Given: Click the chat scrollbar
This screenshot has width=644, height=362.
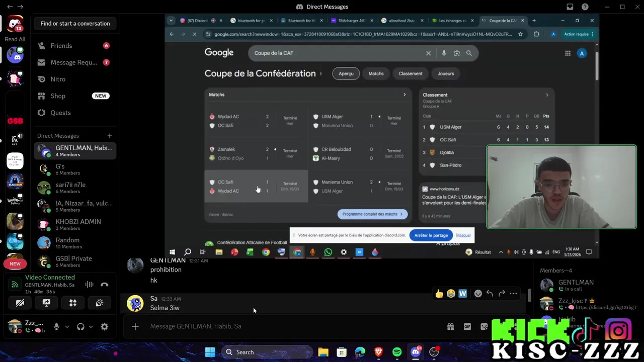Looking at the screenshot, I should pyautogui.click(x=529, y=295).
